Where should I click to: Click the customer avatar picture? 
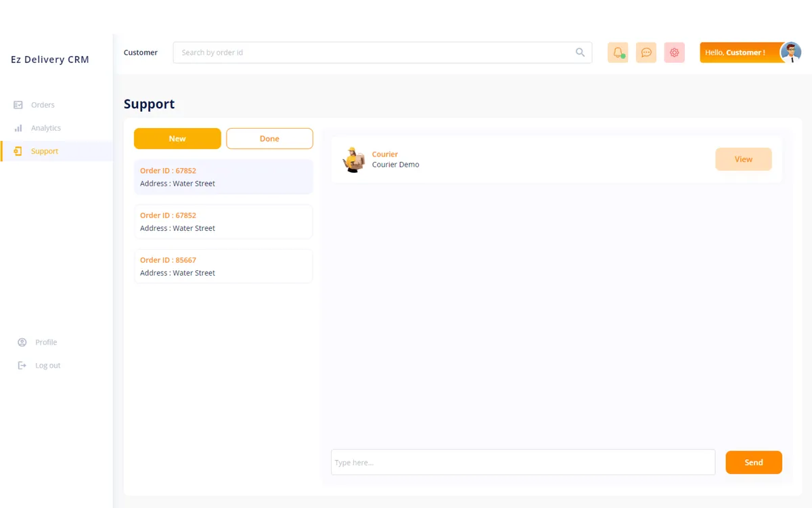[x=791, y=52]
